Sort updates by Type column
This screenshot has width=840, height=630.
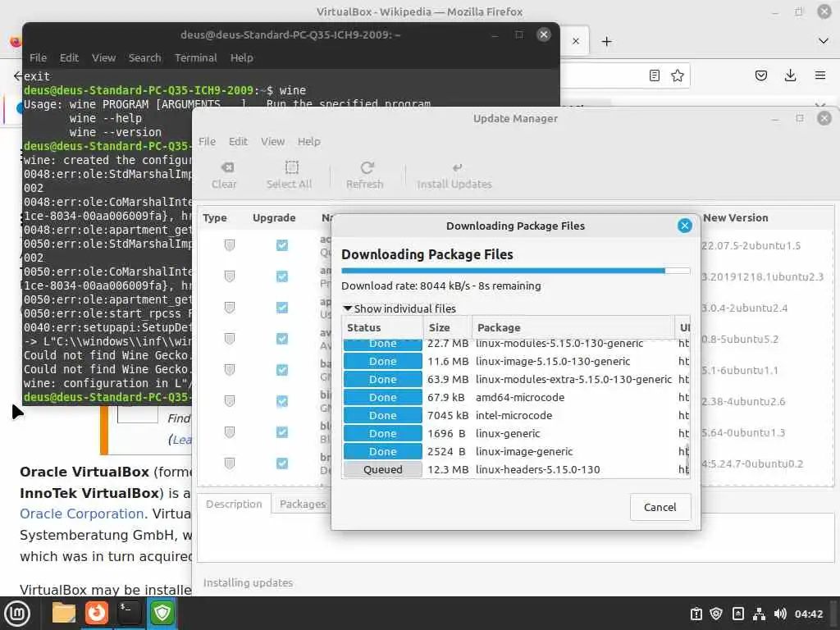coord(215,218)
